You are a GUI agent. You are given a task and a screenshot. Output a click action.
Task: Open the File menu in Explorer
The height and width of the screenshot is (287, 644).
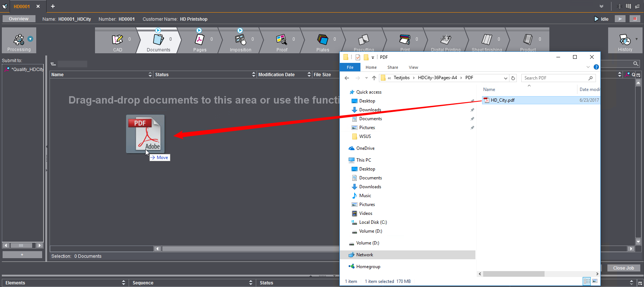(350, 67)
